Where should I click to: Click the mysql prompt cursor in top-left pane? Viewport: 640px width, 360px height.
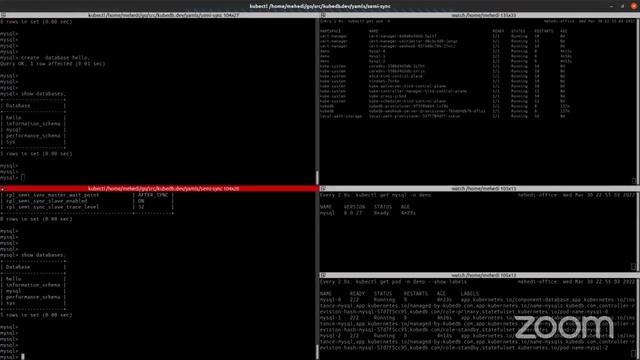coord(23,178)
